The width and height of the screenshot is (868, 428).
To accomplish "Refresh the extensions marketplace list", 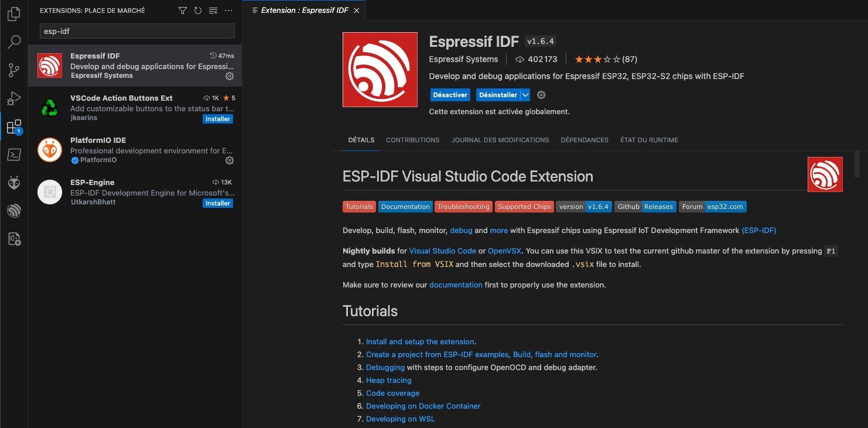I will (x=198, y=11).
